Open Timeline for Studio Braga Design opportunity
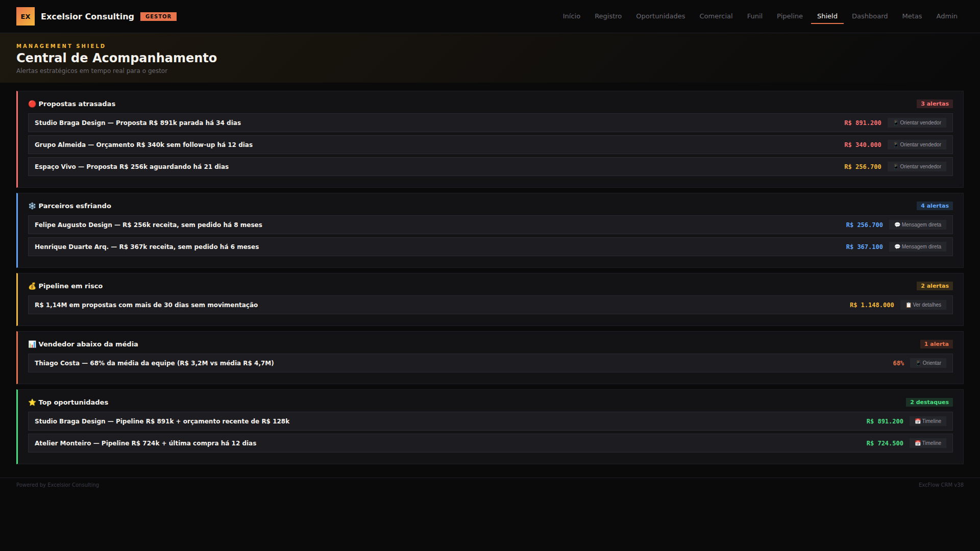980x551 pixels. pyautogui.click(x=928, y=421)
